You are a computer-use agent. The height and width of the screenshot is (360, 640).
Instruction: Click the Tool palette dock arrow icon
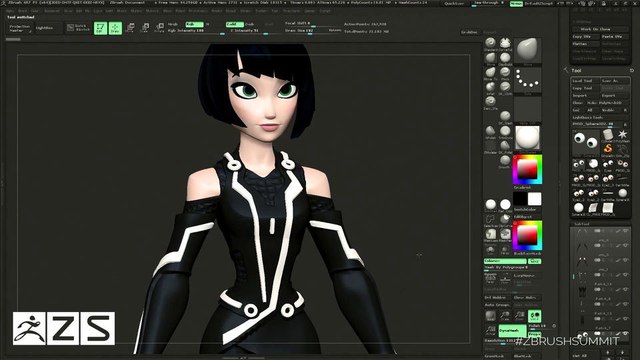[x=566, y=69]
